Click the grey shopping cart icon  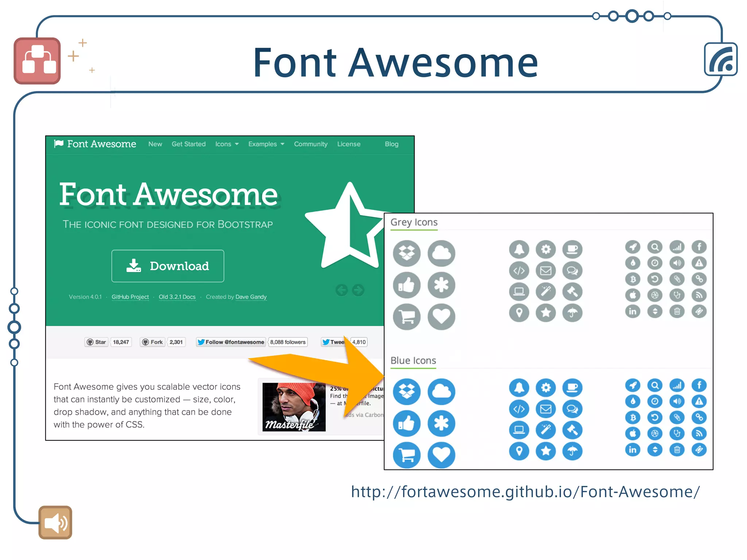point(407,316)
